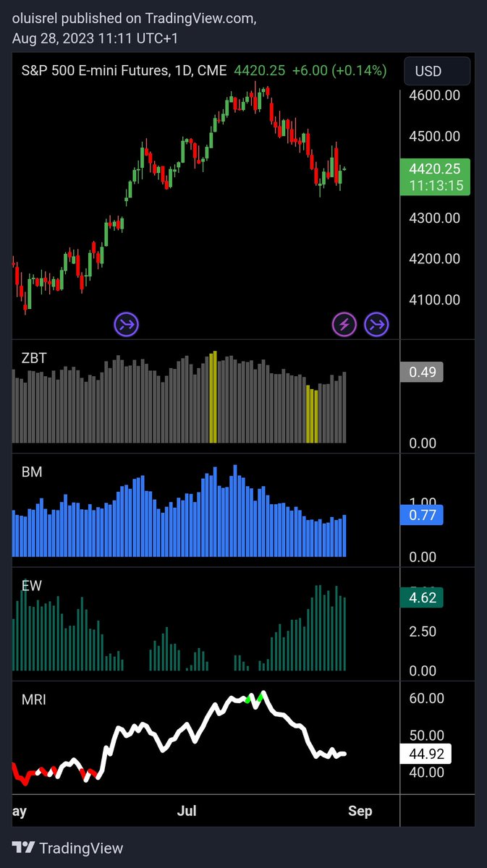Click the 11:13:15 countdown timer label
Screen dimensions: 487x868
434,186
